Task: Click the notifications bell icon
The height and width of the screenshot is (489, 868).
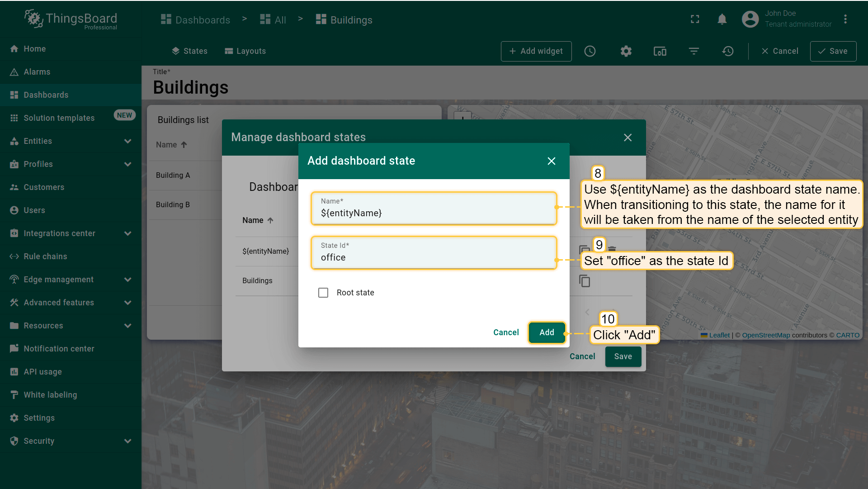Action: coord(722,19)
